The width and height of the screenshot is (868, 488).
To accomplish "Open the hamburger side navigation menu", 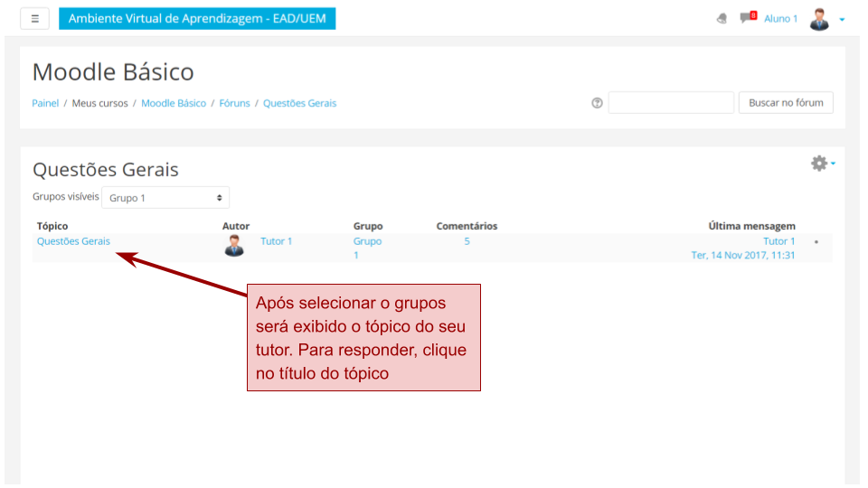I will click(34, 18).
